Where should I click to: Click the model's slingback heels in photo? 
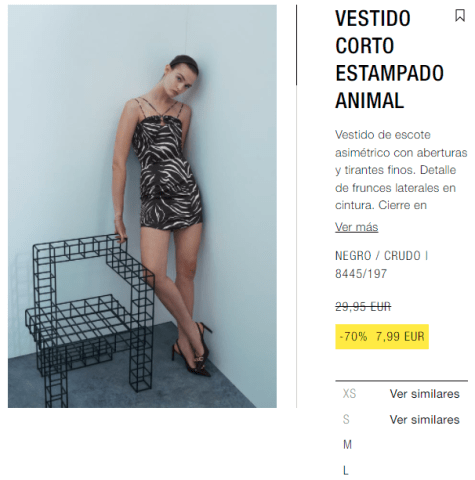[193, 350]
